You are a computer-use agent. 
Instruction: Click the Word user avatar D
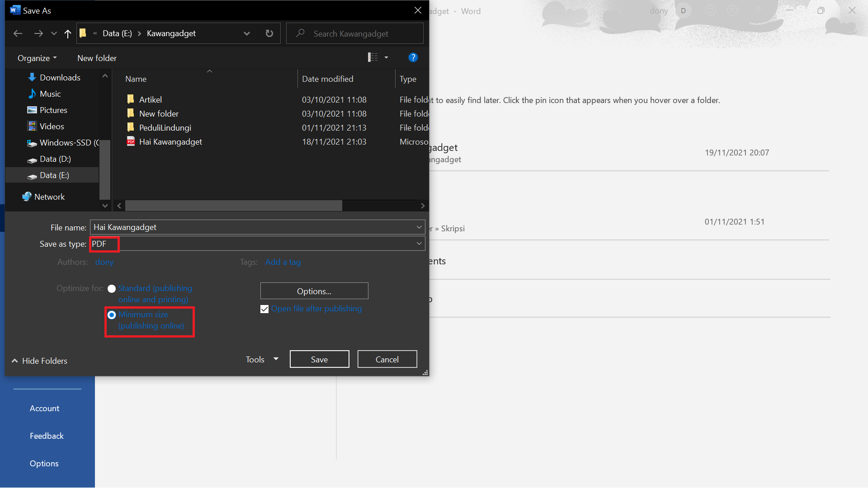[x=683, y=11]
